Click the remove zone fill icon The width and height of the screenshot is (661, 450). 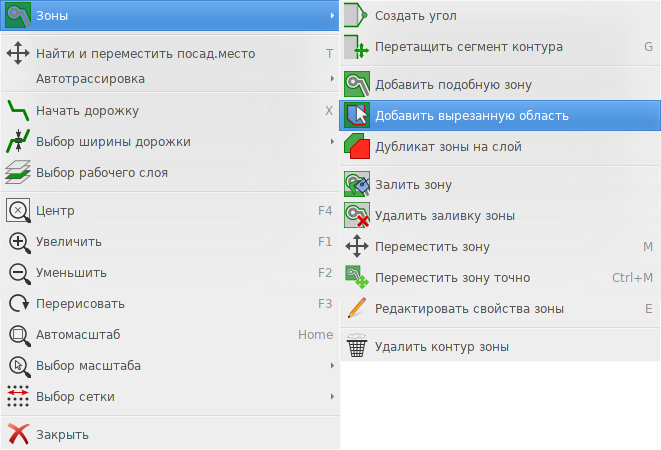pos(357,215)
